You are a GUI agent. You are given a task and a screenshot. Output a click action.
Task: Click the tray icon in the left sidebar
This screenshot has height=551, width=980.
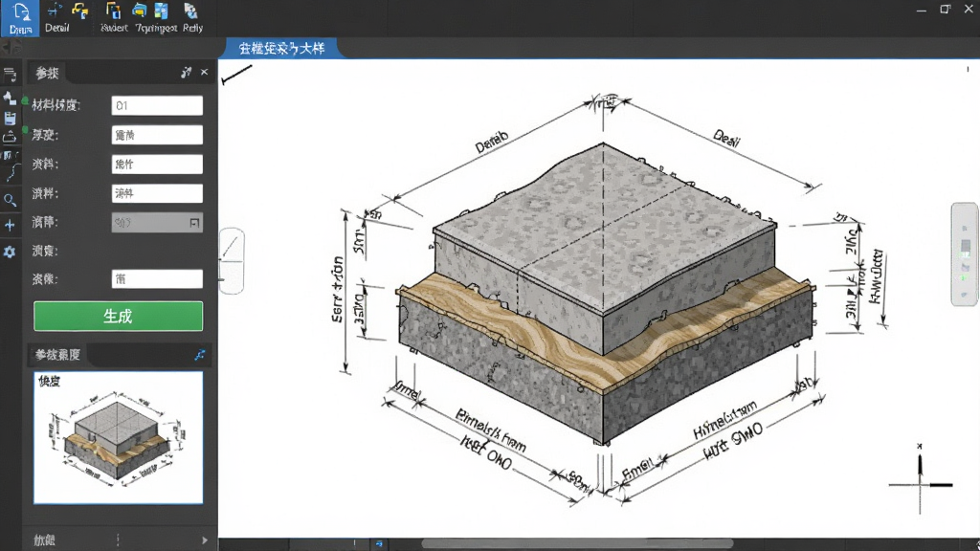pyautogui.click(x=10, y=137)
